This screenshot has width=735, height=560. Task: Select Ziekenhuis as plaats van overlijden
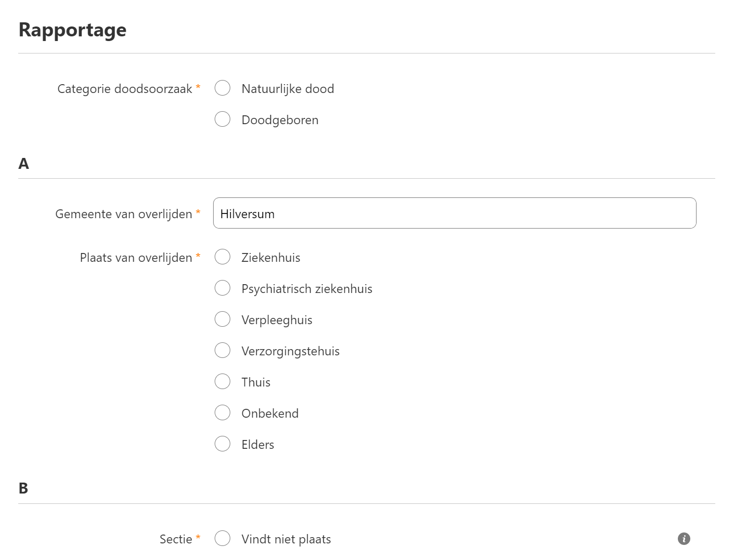click(222, 257)
